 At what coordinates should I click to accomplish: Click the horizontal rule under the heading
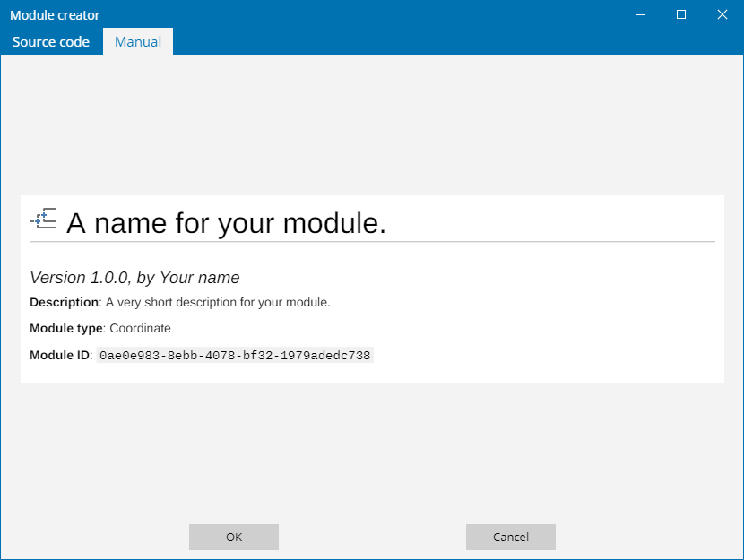coord(372,242)
